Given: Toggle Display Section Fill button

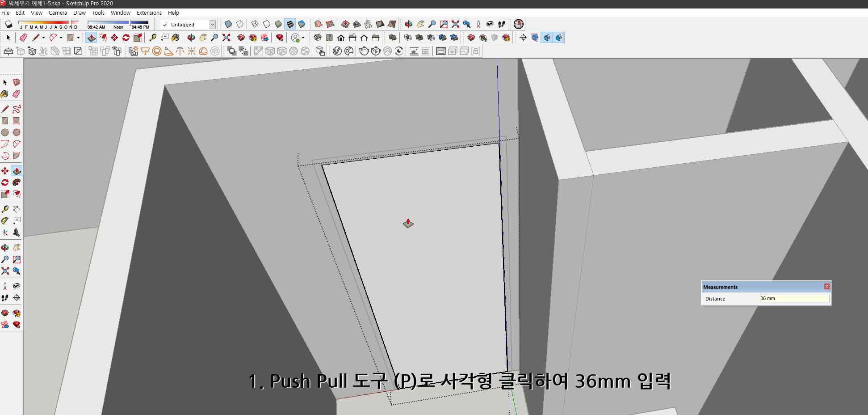Looking at the screenshot, I should pos(559,38).
